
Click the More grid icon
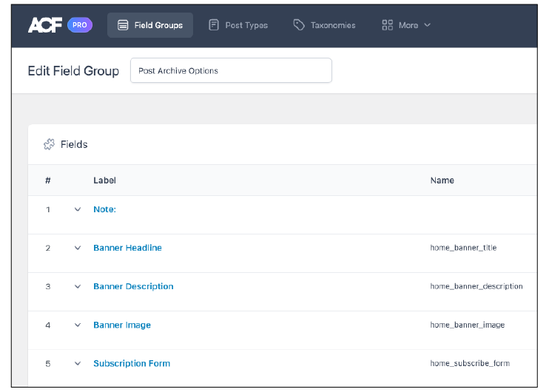pyautogui.click(x=387, y=25)
